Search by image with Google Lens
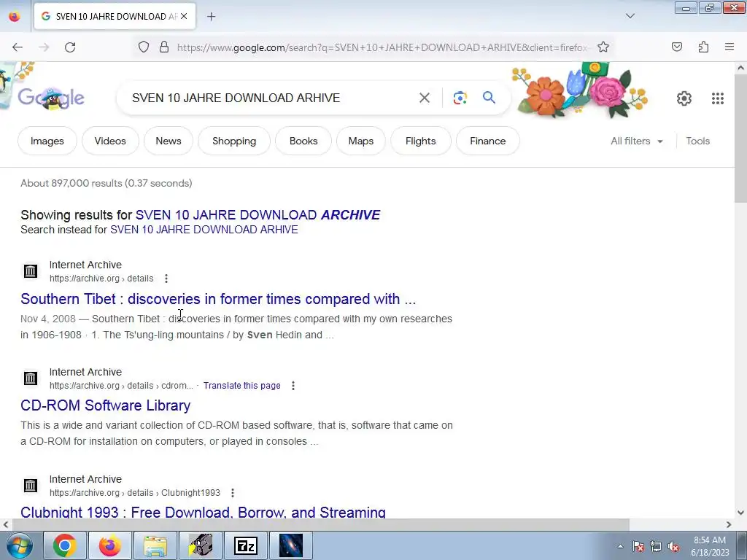747x560 pixels. (460, 98)
